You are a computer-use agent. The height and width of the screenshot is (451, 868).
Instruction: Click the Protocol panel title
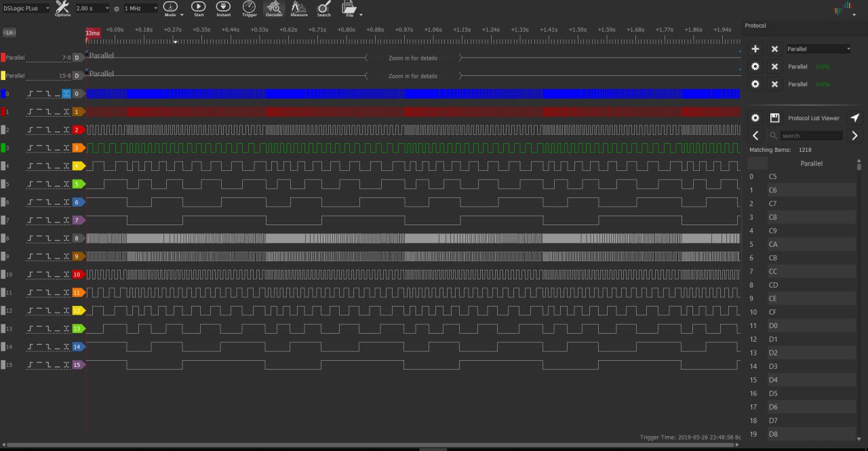click(755, 25)
